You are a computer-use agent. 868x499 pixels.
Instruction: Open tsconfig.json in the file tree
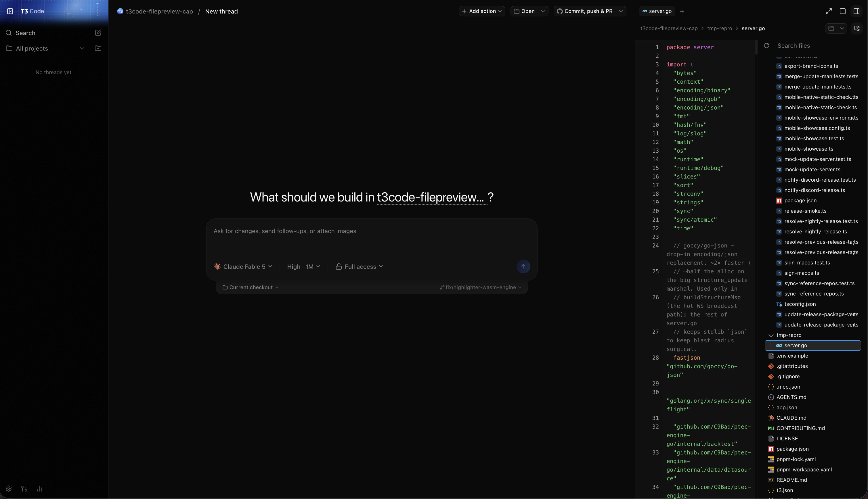pos(813,304)
